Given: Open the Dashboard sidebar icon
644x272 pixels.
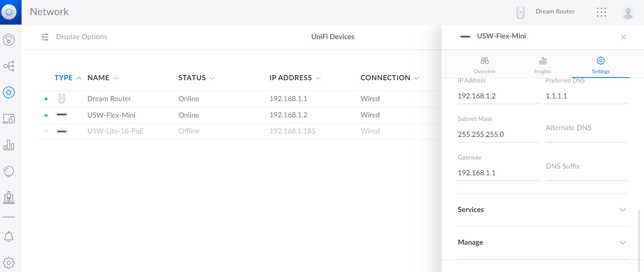Looking at the screenshot, I should [x=9, y=40].
